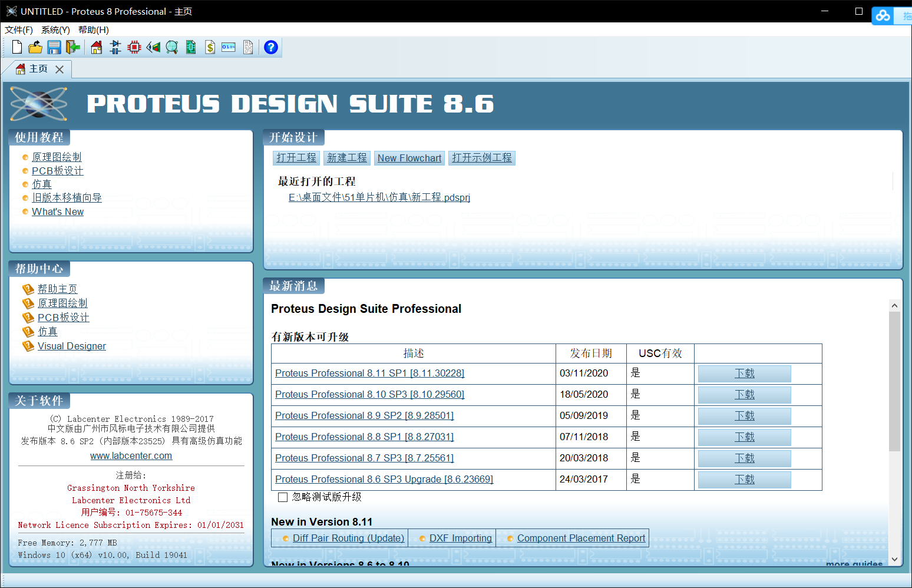Go to Home page via house toolbar icon

click(x=97, y=47)
